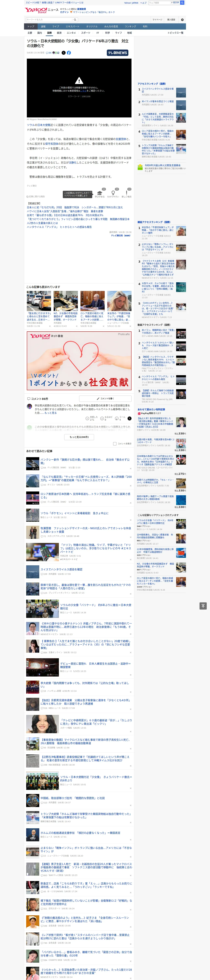React with 新しい視点 exclamation mark
Viewport: 210px width, 980px height.
point(127,193)
